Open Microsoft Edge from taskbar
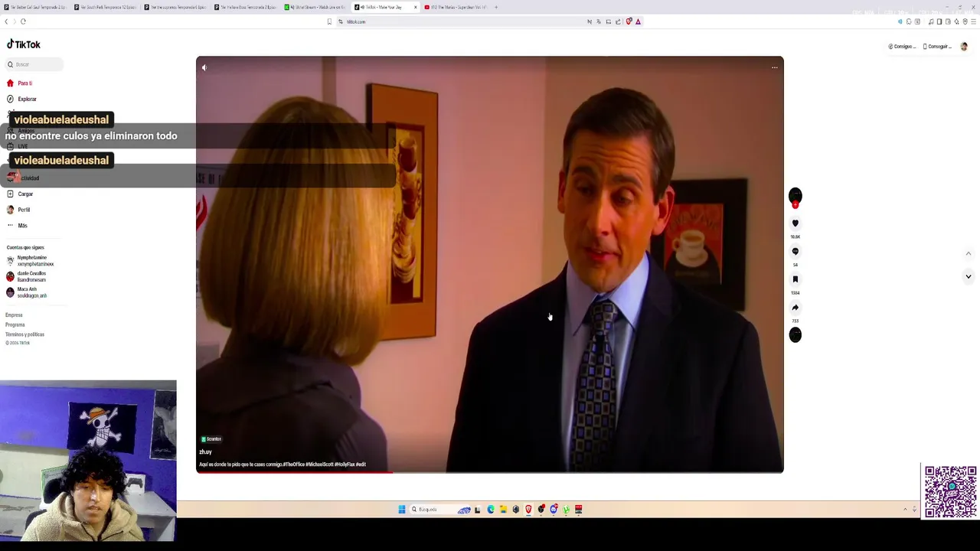 (491, 510)
